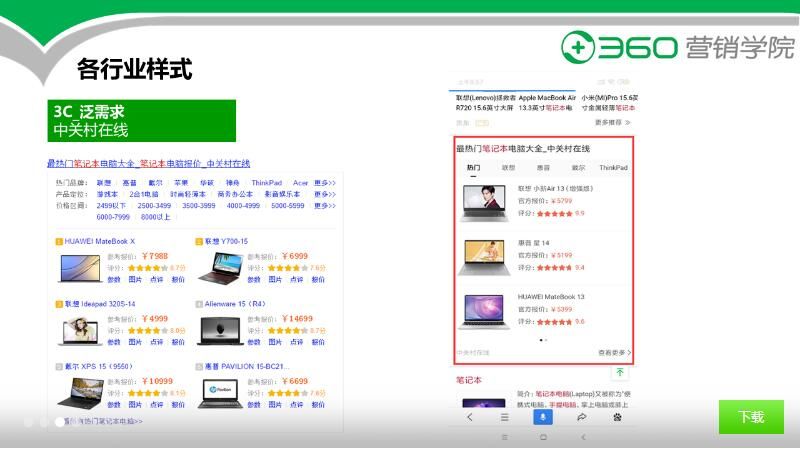
Task: Click 戴尔 XPS 15 laptop thumbnail
Action: click(81, 393)
